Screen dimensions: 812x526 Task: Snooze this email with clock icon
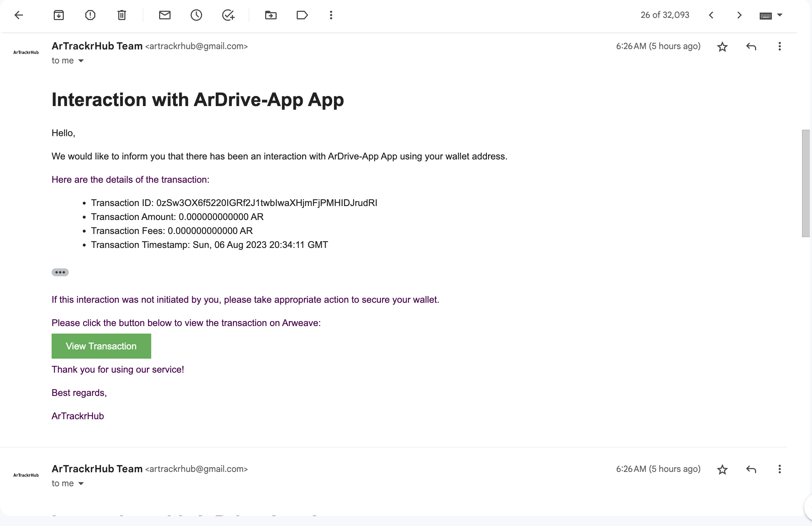coord(196,15)
